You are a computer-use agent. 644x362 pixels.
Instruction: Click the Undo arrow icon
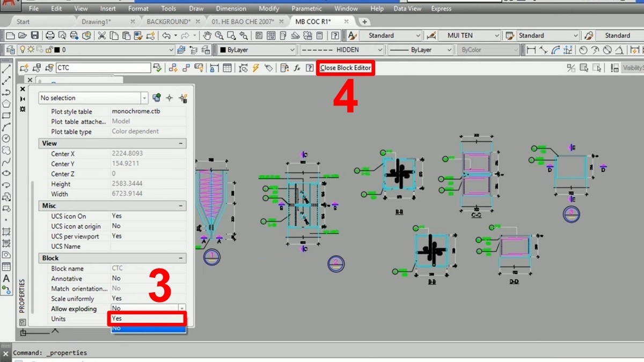point(166,36)
